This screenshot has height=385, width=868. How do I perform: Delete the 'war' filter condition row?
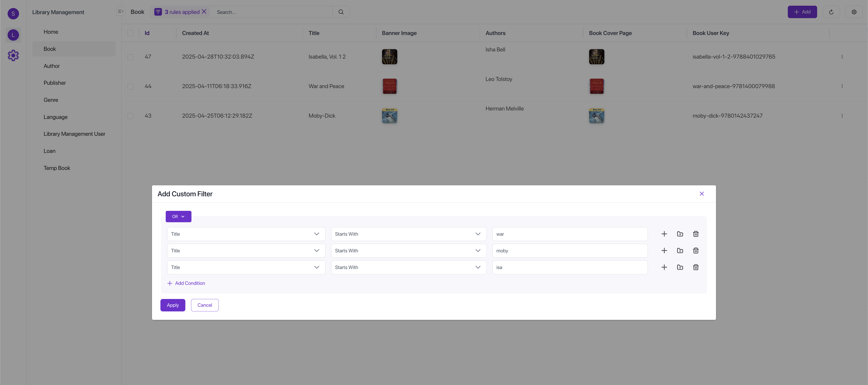(x=696, y=234)
